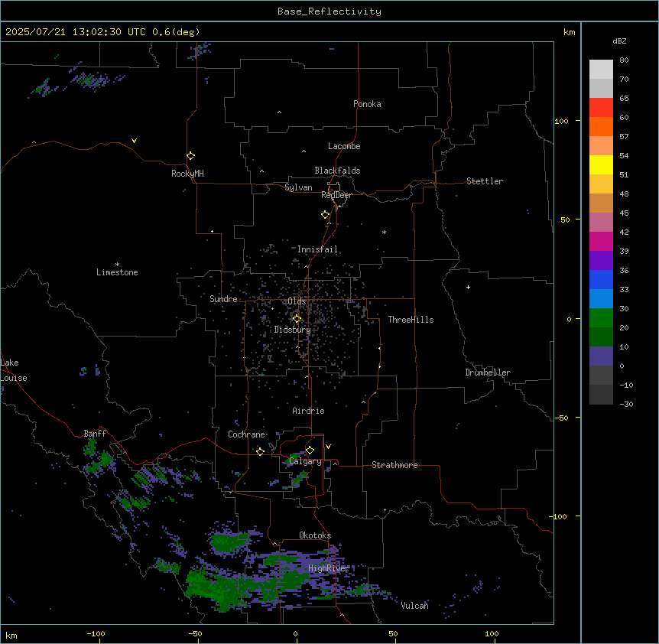
Task: Select the Cochrane city label
Action: [246, 434]
